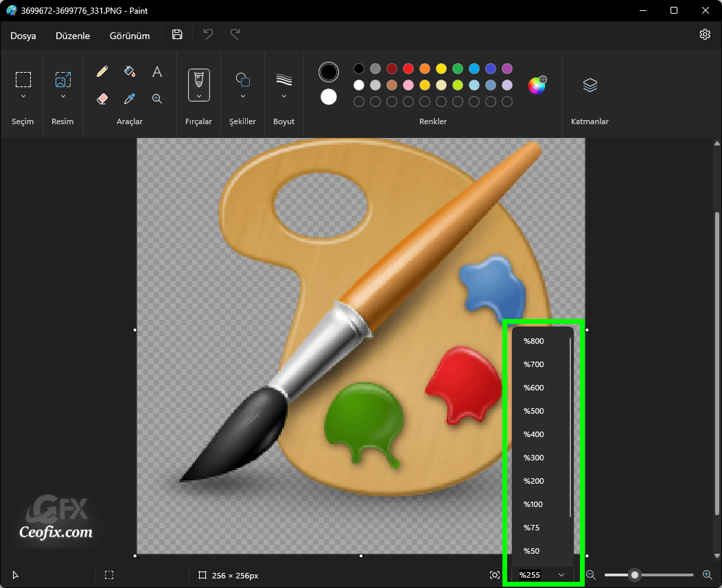This screenshot has height=588, width=722.
Task: Click the Boyut line size icon
Action: click(284, 79)
